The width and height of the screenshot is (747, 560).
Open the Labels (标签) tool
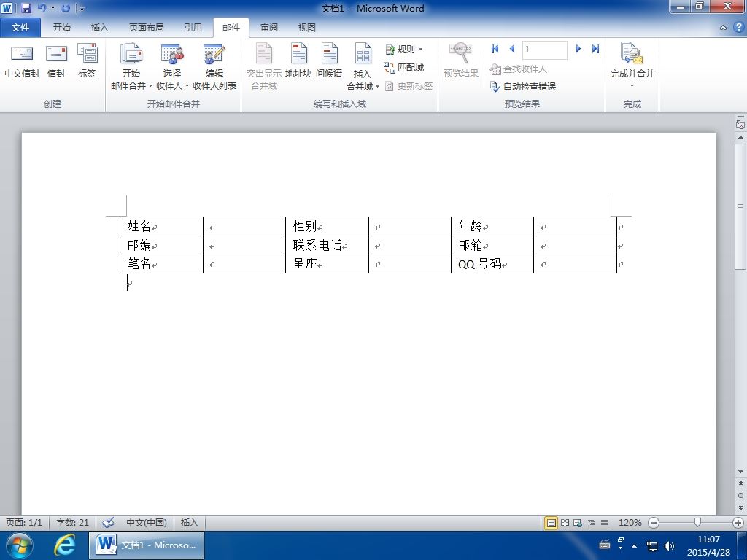click(88, 61)
